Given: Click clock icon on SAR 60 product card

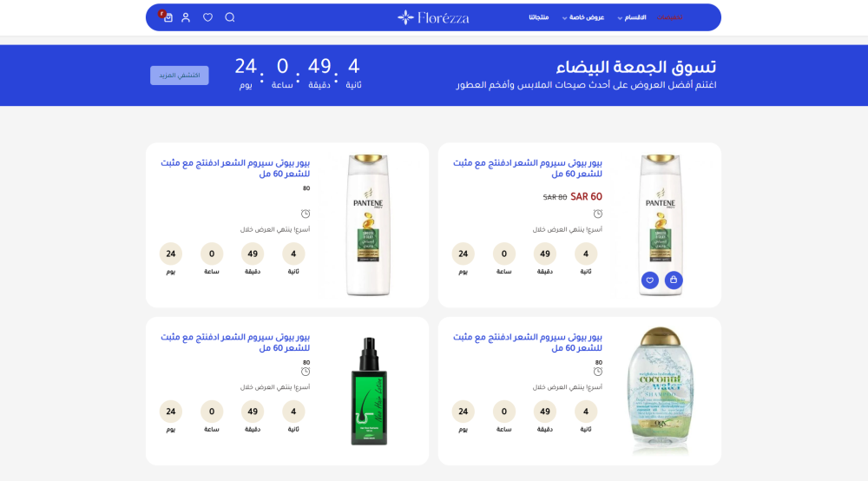Looking at the screenshot, I should click(598, 214).
